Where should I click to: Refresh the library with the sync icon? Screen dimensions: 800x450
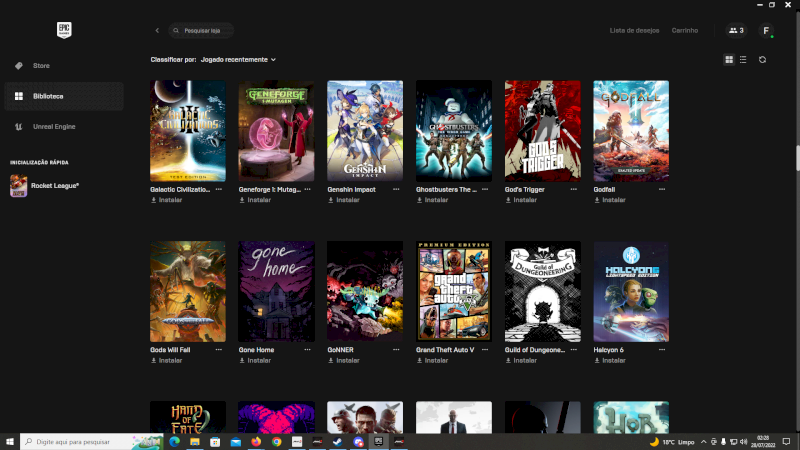[x=762, y=60]
